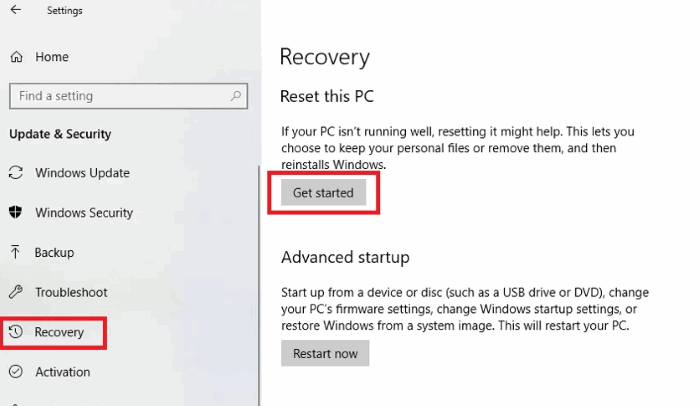This screenshot has height=406, width=700.
Task: Click the Windows Security shield icon
Action: click(16, 213)
